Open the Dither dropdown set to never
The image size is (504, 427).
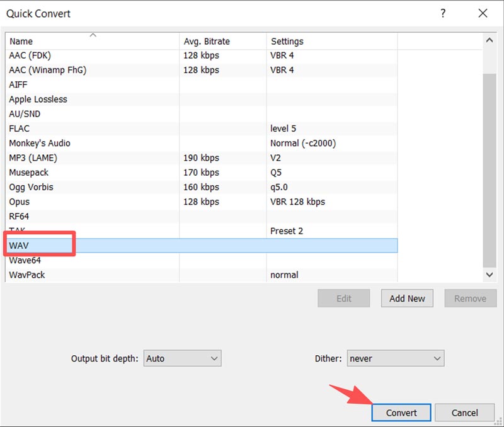pos(396,358)
